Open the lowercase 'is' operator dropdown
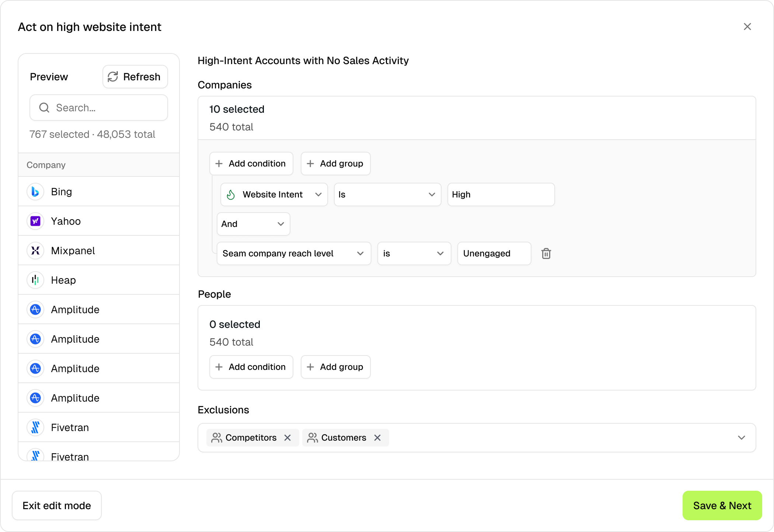This screenshot has width=774, height=532. 414,253
